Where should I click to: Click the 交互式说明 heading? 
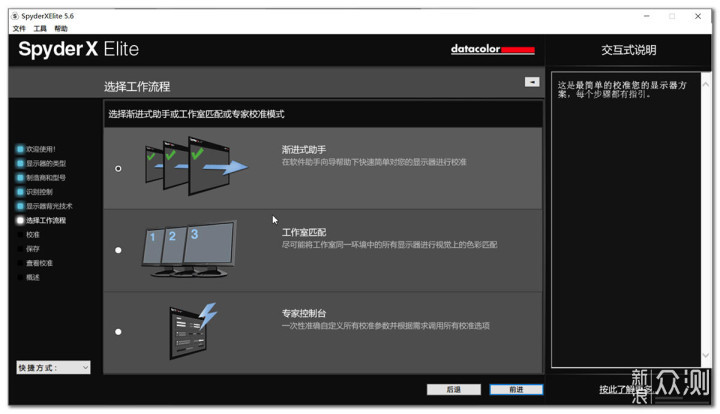(x=629, y=50)
